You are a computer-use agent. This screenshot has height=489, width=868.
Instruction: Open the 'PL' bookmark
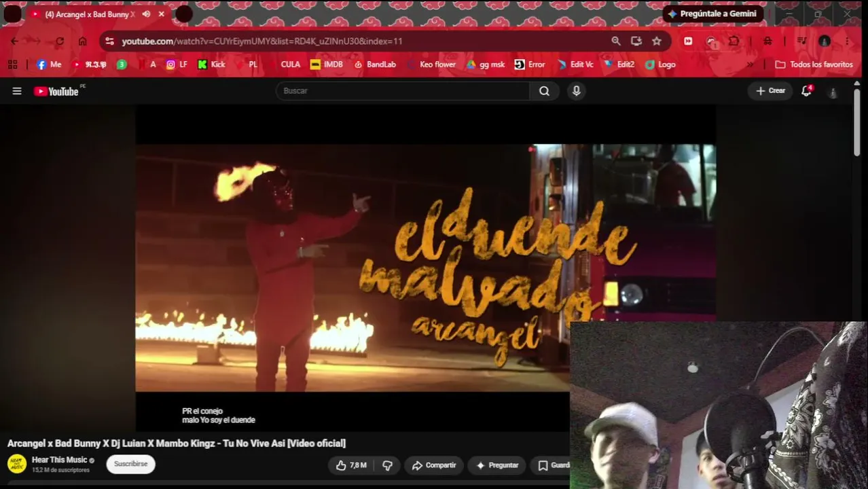(x=247, y=65)
